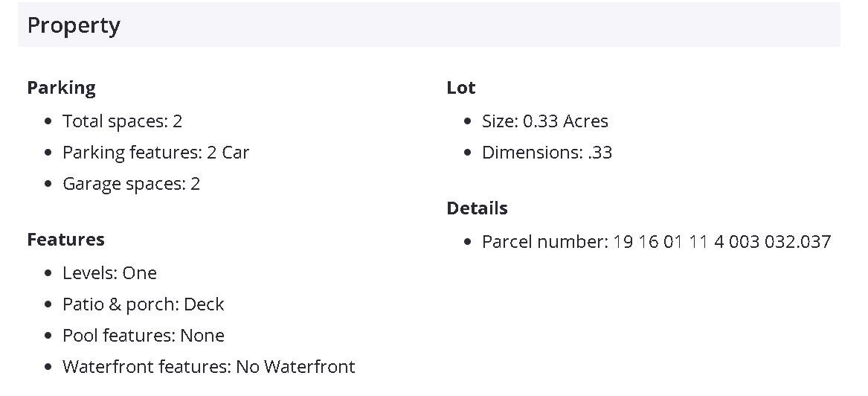Click the word Deck in patio entry
Screen dimensions: 868x396
204,304
